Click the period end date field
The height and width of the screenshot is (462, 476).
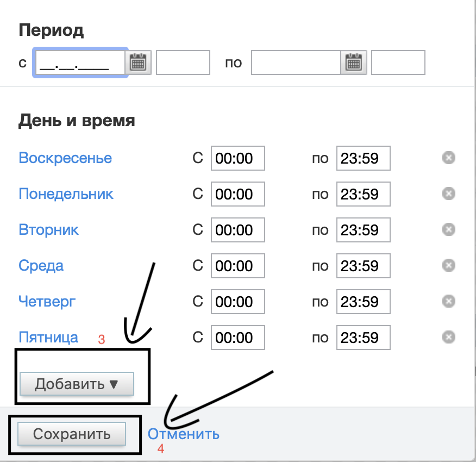coord(296,63)
